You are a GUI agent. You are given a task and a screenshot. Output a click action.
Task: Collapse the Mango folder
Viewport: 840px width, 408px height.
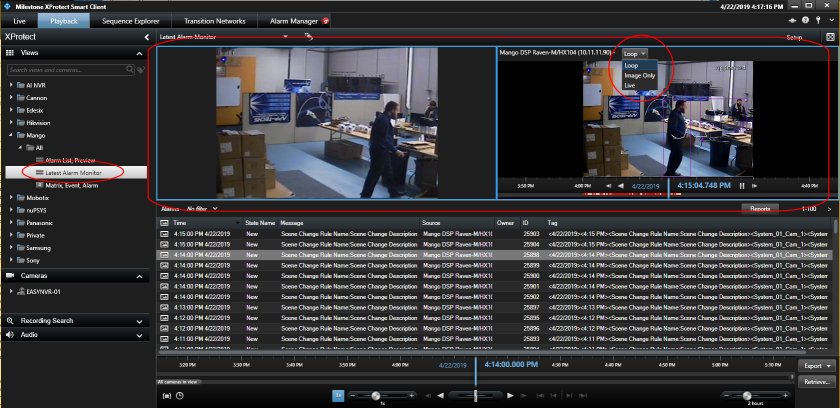coord(11,135)
